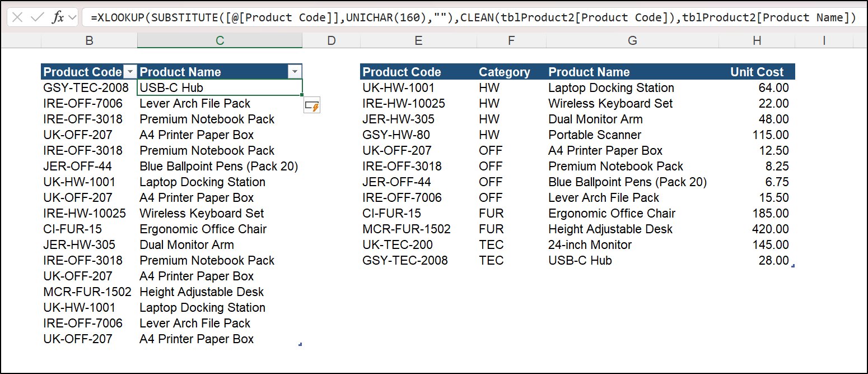This screenshot has width=868, height=374.
Task: Select Dual Monitor Arm in column C
Action: [x=220, y=244]
